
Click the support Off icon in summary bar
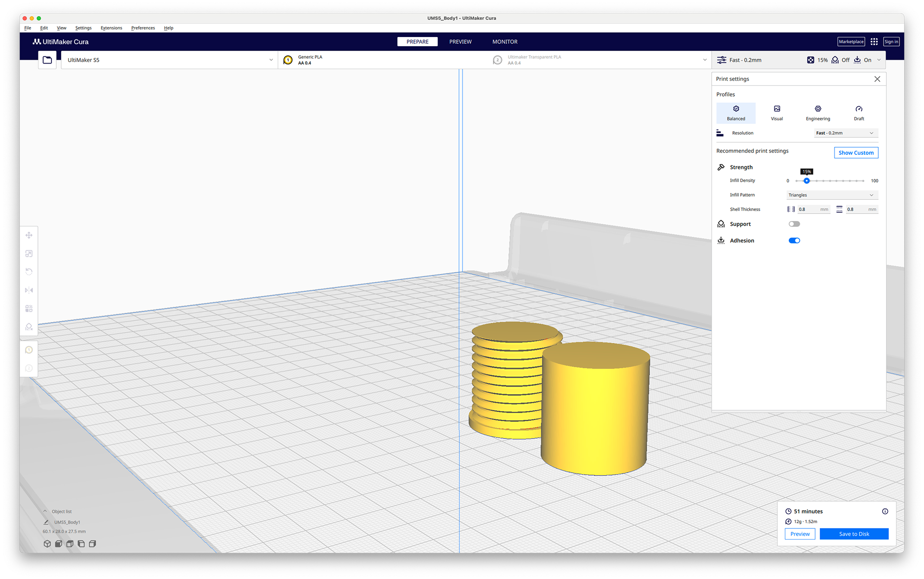[835, 60]
